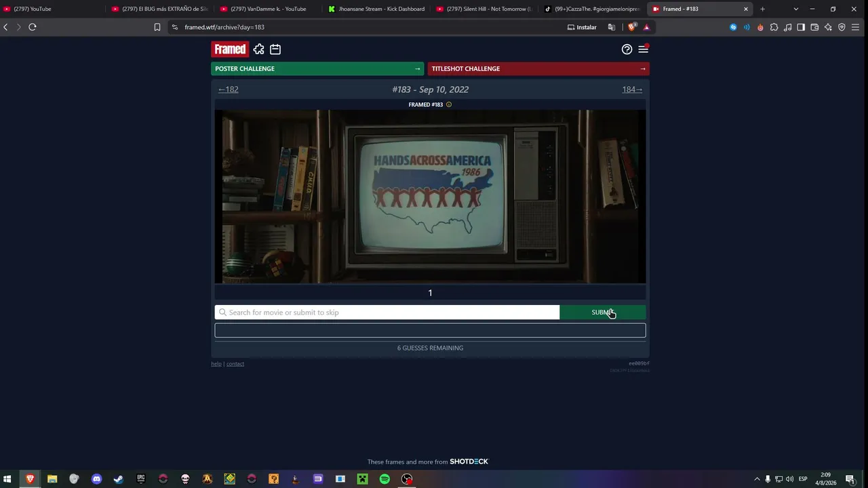This screenshot has width=868, height=488.
Task: Open OBS Studio from the taskbar
Action: [407, 479]
